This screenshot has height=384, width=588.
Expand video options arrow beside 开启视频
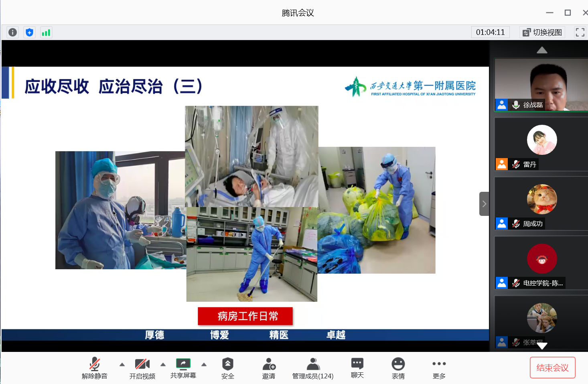click(163, 365)
